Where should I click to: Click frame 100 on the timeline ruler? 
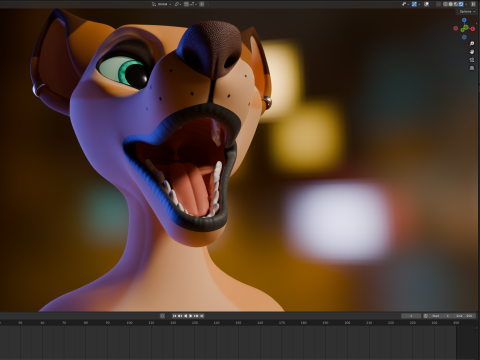(x=129, y=323)
